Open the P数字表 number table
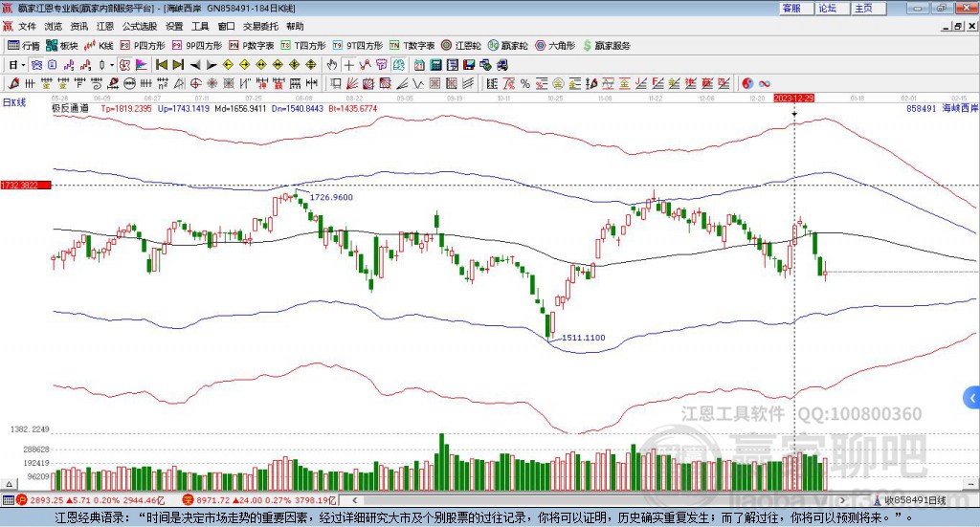This screenshot has height=527, width=980. [252, 46]
